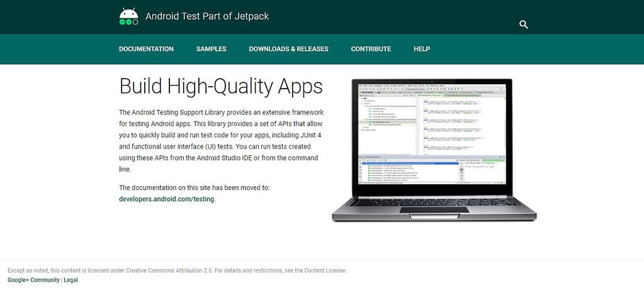Click the Creative Commons license footer text

click(x=177, y=270)
